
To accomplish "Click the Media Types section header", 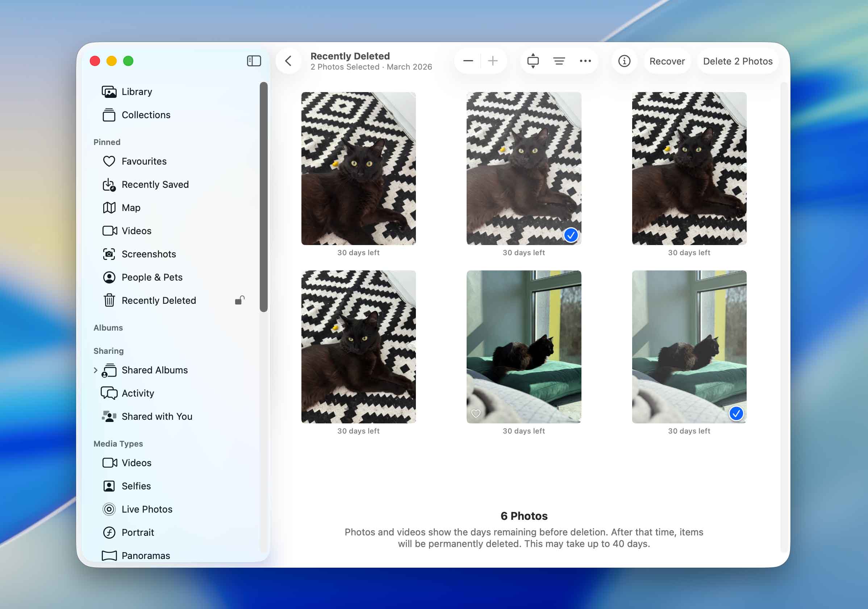I will (x=118, y=444).
